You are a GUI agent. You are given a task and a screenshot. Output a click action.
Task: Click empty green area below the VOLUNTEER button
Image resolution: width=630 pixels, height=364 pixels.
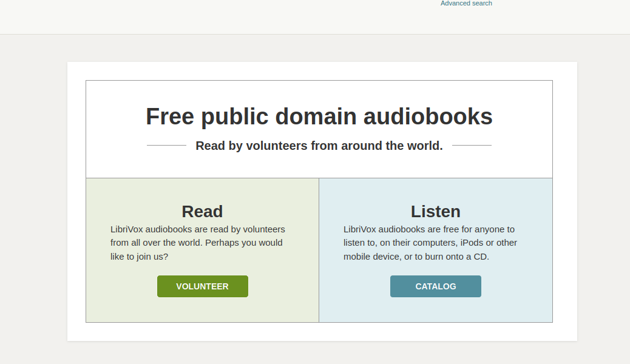pos(202,310)
